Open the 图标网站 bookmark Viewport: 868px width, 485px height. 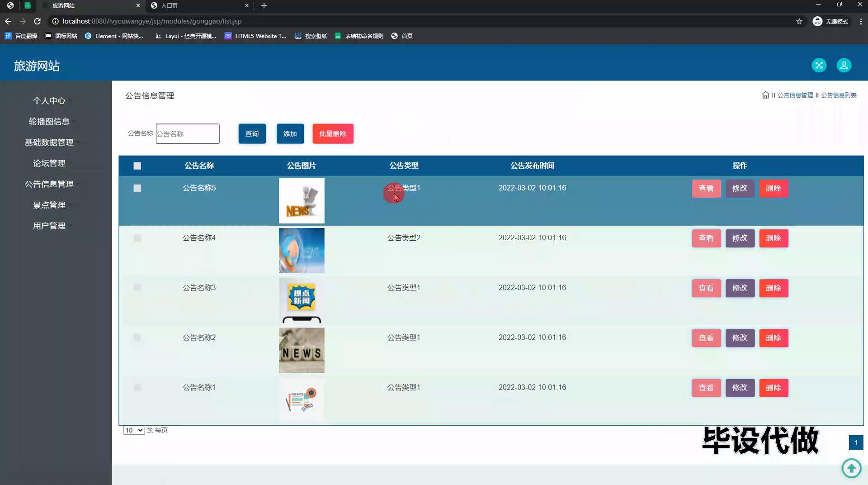pyautogui.click(x=61, y=36)
